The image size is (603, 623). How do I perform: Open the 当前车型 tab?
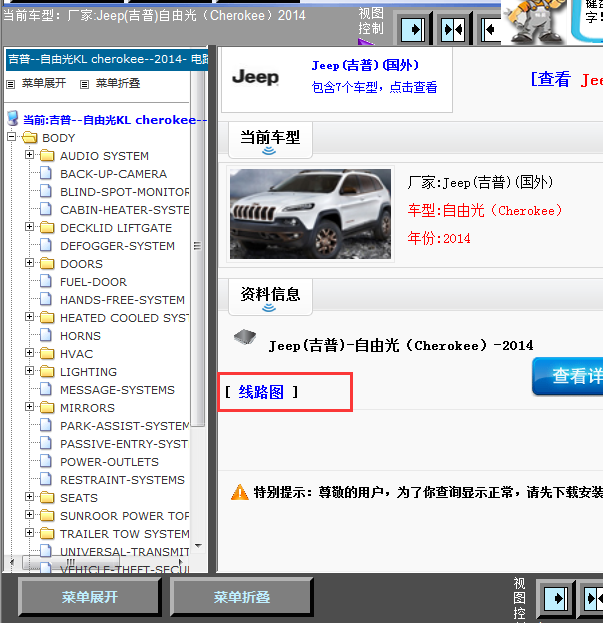click(x=270, y=140)
